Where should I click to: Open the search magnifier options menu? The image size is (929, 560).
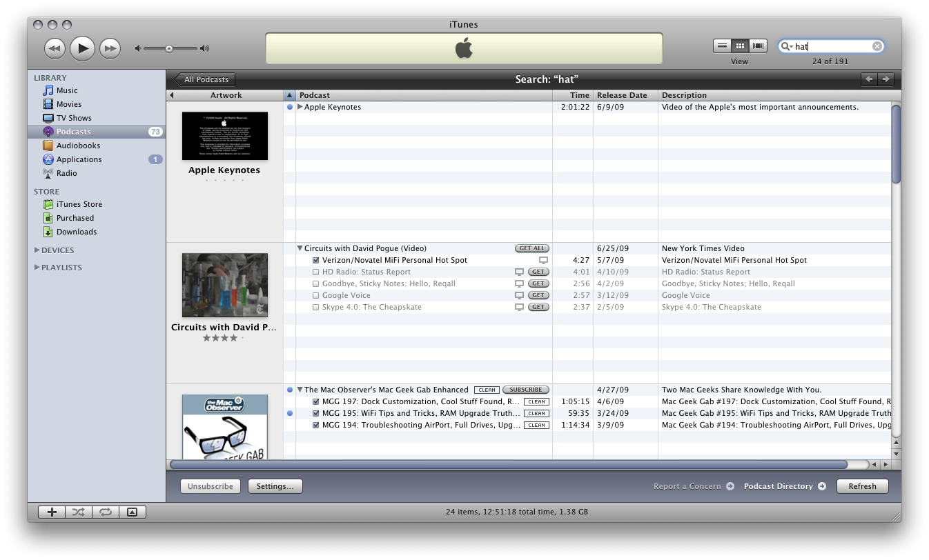tap(786, 46)
